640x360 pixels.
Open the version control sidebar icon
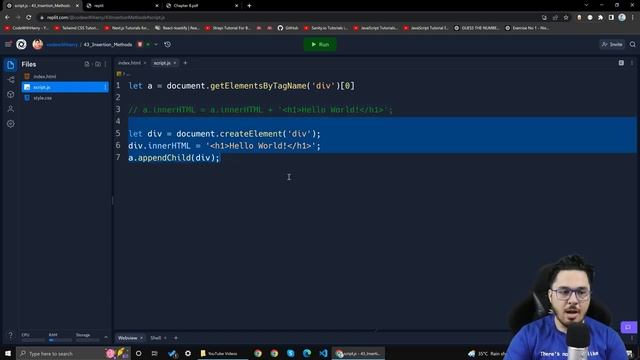pyautogui.click(x=11, y=80)
